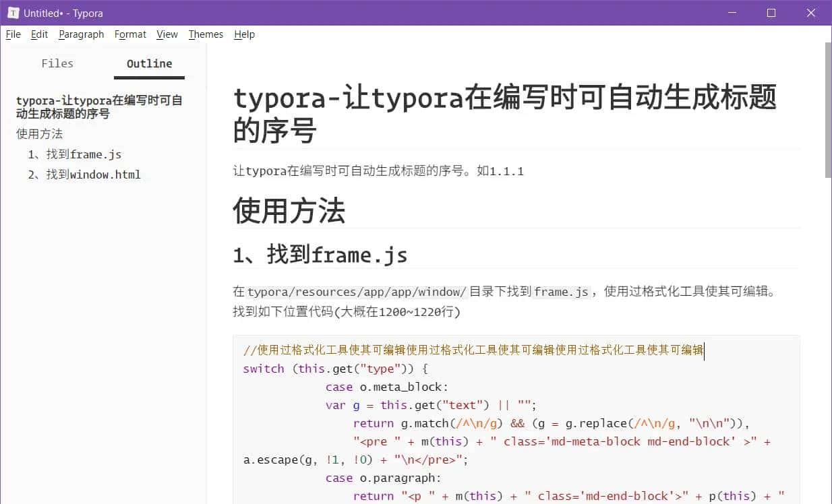This screenshot has width=832, height=504.
Task: Open the Edit menu
Action: pos(38,34)
